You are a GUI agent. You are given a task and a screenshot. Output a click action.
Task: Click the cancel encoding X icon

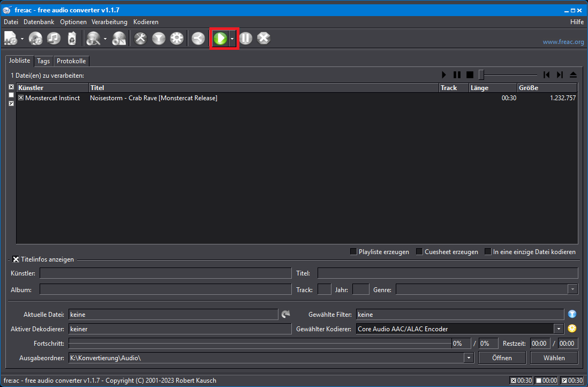(263, 39)
